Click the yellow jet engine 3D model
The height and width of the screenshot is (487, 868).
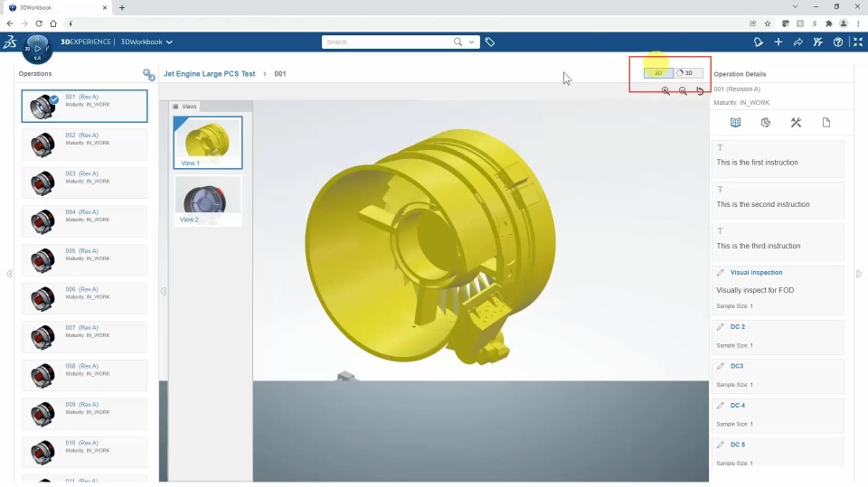point(429,247)
